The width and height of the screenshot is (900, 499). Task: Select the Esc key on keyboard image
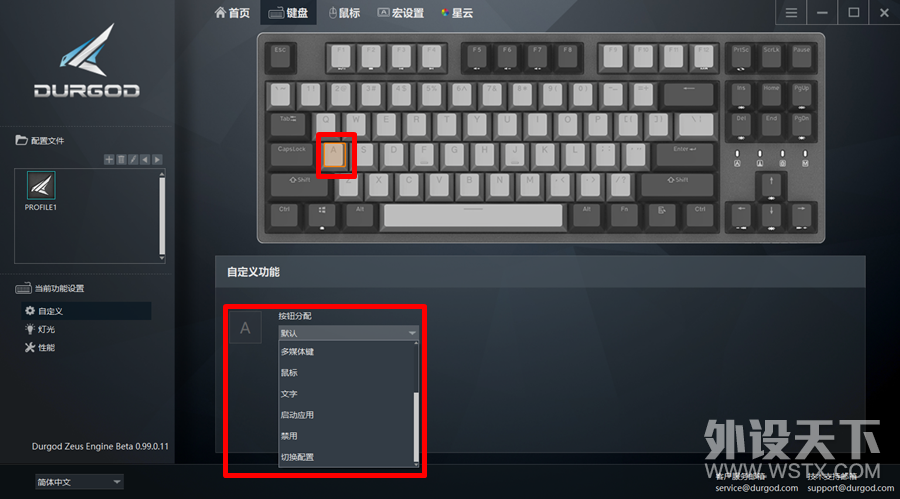(280, 57)
